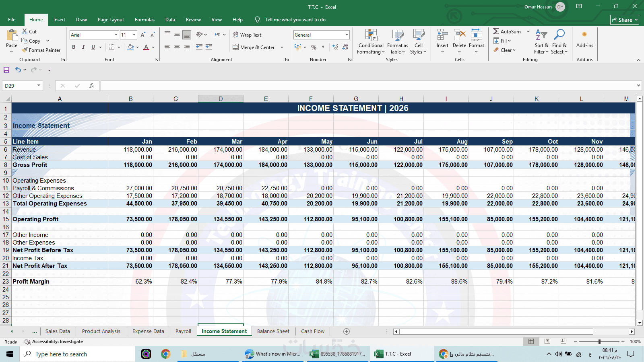Toggle Bold formatting
Image resolution: width=644 pixels, height=362 pixels.
coord(74,47)
